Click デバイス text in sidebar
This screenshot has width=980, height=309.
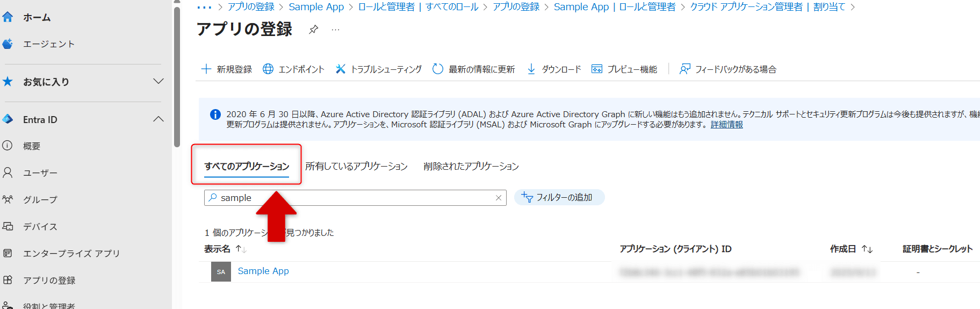pyautogui.click(x=40, y=226)
